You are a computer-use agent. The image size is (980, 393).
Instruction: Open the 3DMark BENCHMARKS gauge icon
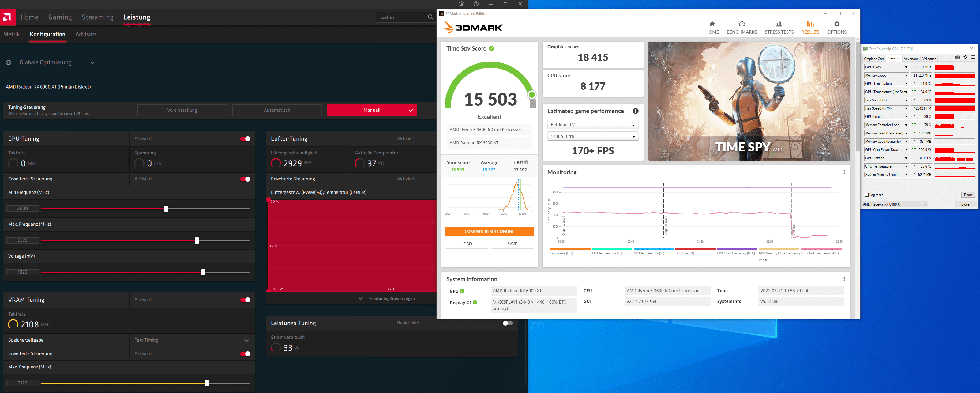click(742, 24)
